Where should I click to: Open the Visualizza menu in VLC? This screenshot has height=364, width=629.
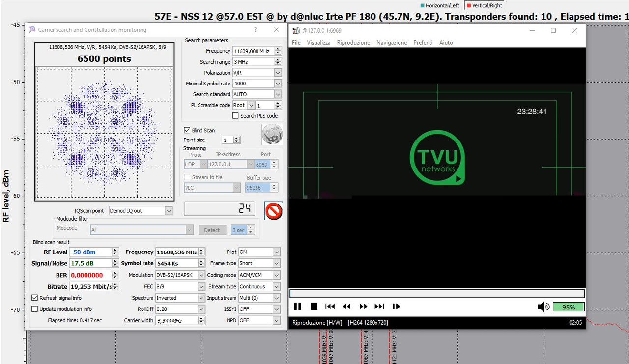coord(318,43)
